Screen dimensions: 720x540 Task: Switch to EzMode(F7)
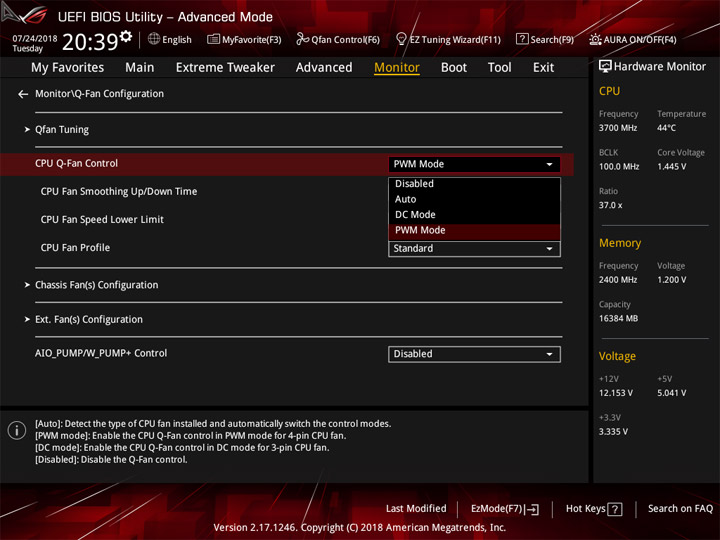pyautogui.click(x=505, y=509)
